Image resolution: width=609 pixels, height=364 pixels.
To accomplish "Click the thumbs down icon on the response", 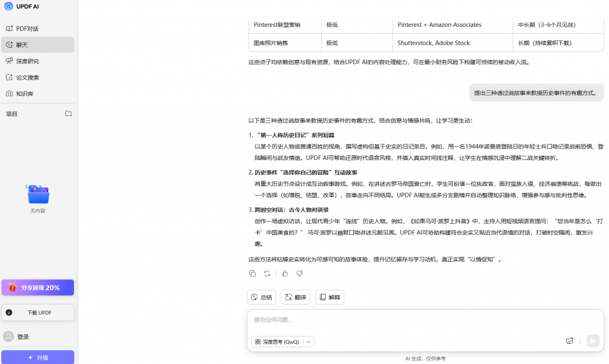I will [x=300, y=274].
